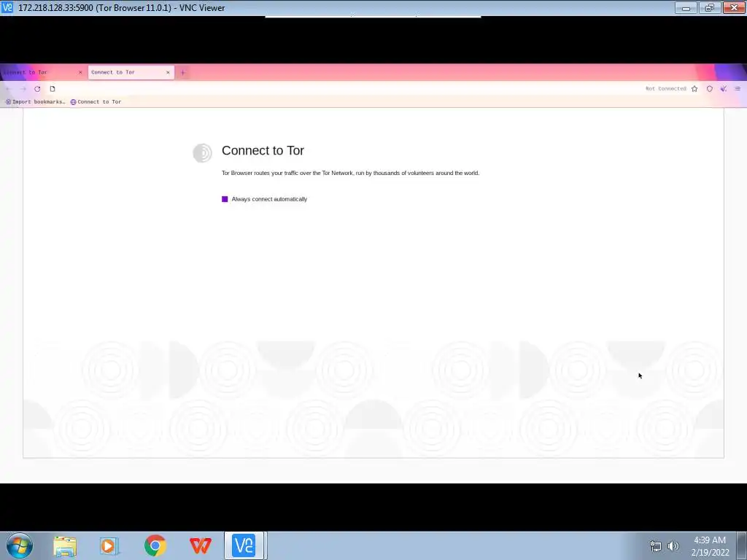
Task: Open the Windows Start menu orb
Action: click(x=20, y=545)
